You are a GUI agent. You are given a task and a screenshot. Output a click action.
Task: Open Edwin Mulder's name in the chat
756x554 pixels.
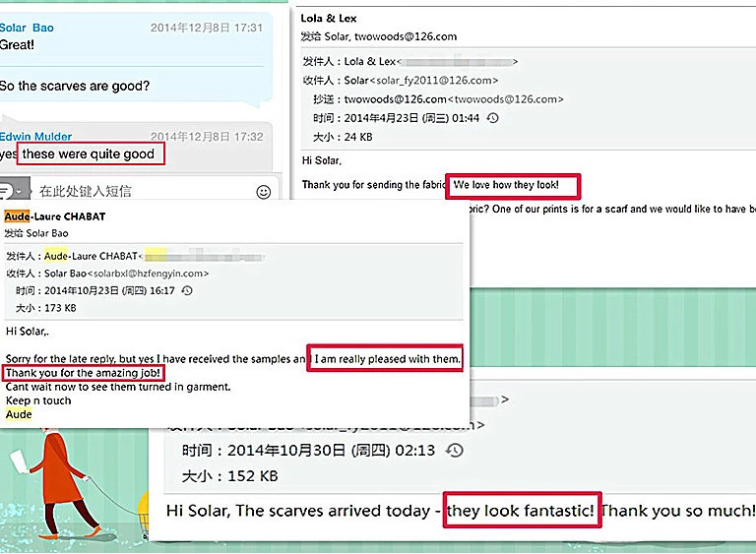tap(35, 137)
